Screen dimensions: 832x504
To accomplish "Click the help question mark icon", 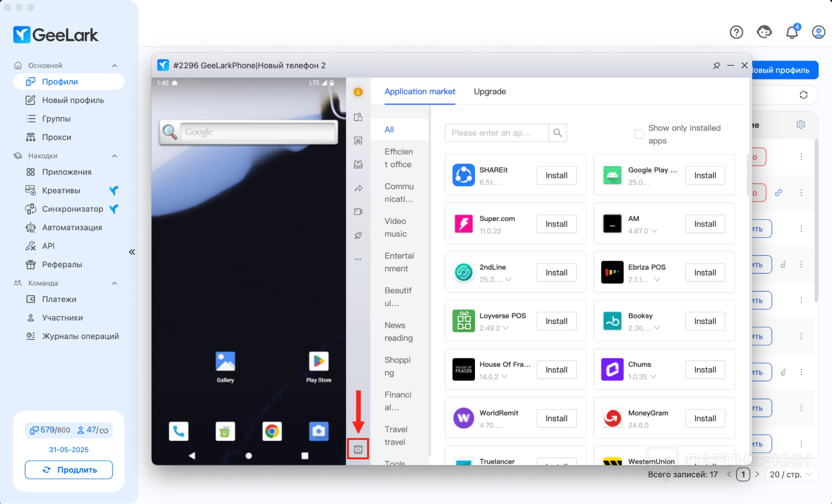I will click(x=736, y=32).
